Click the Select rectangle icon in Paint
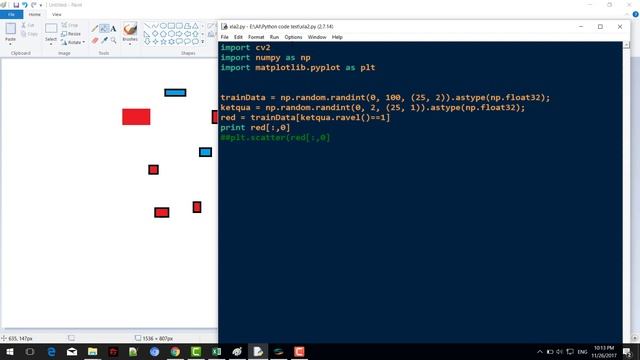Screen dimensions: 640x360 coord(51,29)
